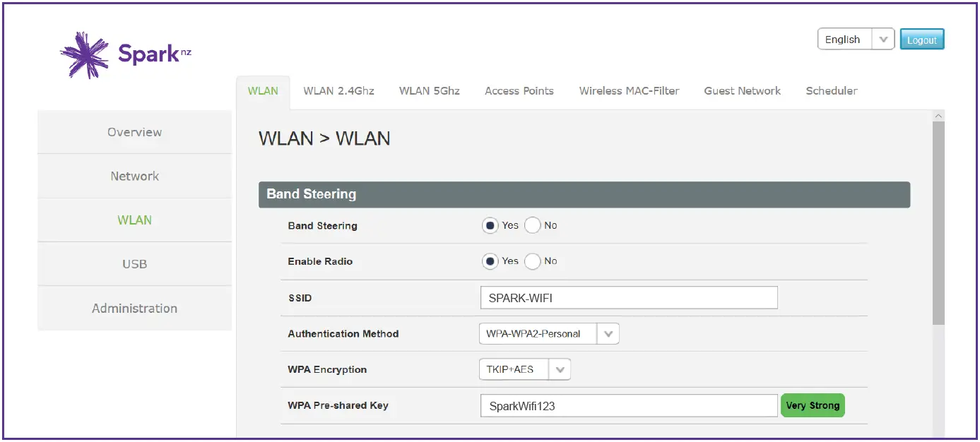Screen dimensions: 980x442
Task: Open the Wireless MAC-Filter tab
Action: (x=629, y=90)
